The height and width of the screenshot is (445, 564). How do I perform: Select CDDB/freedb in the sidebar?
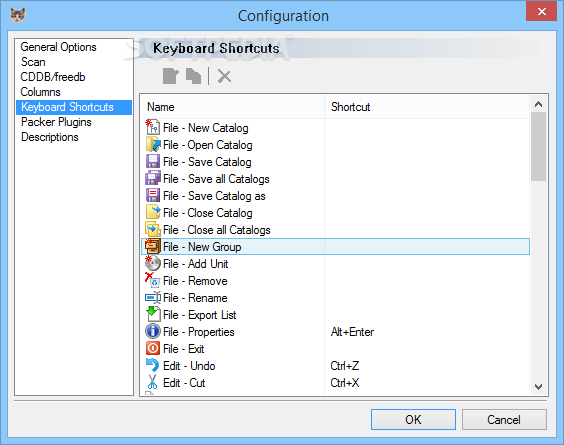(x=53, y=77)
